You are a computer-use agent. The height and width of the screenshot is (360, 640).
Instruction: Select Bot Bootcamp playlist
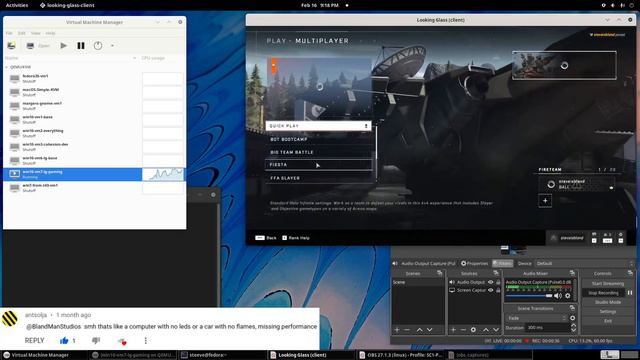click(x=318, y=139)
